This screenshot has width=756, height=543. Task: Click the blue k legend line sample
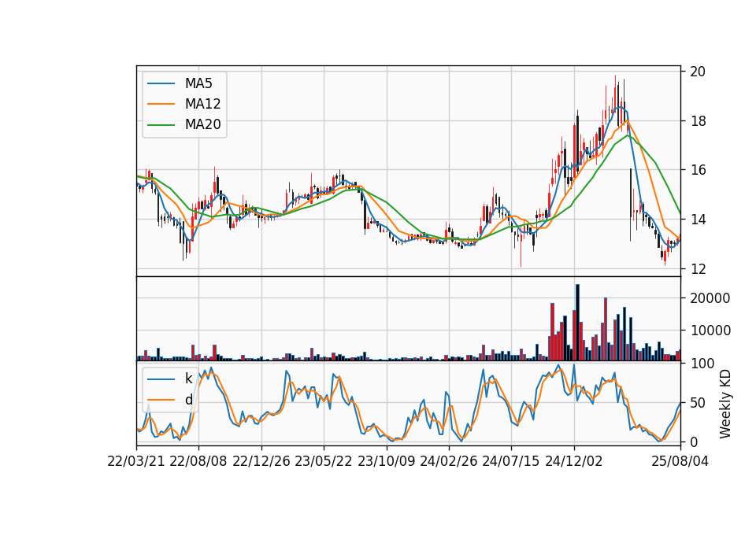click(161, 379)
